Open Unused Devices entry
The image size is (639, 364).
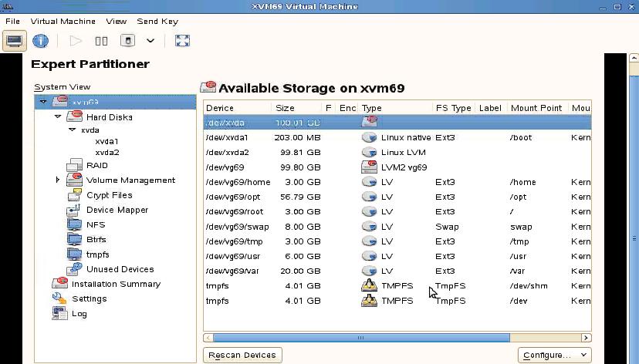click(x=120, y=269)
